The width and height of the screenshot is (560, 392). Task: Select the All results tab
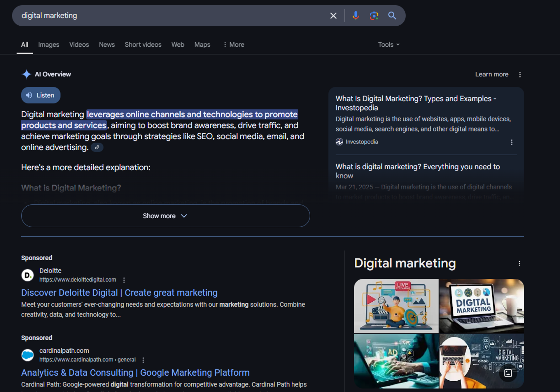(25, 45)
